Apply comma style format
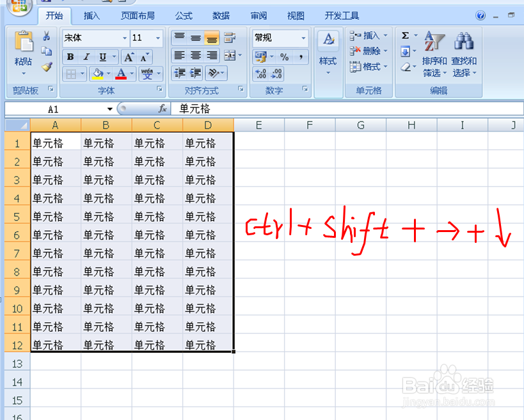The image size is (524, 420). [301, 57]
